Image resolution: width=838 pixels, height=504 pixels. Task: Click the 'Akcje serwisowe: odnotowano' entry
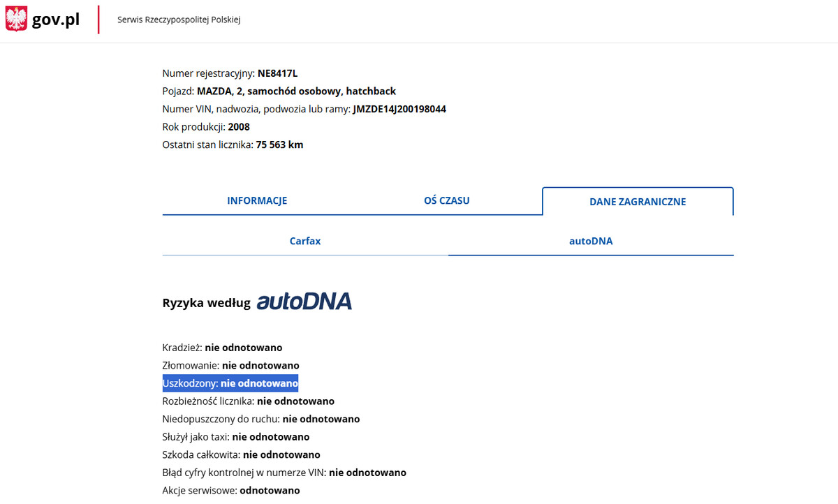pos(231,491)
